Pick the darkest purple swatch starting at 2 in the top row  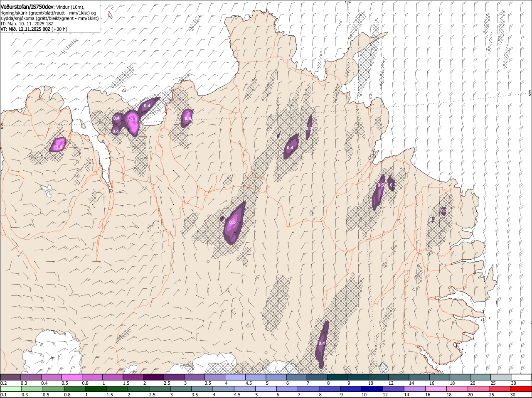click(x=153, y=377)
